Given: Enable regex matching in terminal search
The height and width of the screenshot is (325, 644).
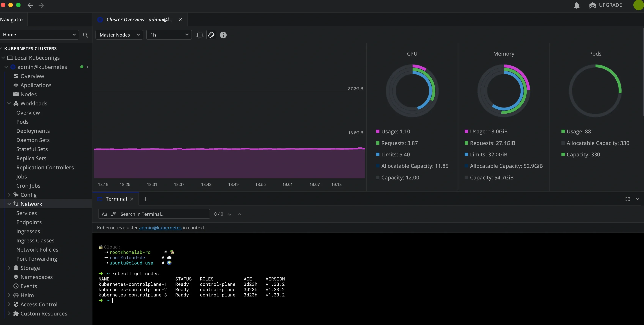Looking at the screenshot, I should click(x=113, y=214).
